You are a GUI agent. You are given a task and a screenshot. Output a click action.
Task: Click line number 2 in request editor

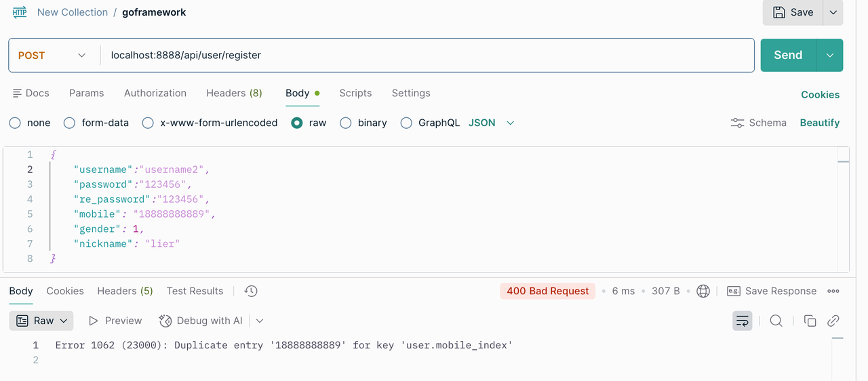[29, 169]
